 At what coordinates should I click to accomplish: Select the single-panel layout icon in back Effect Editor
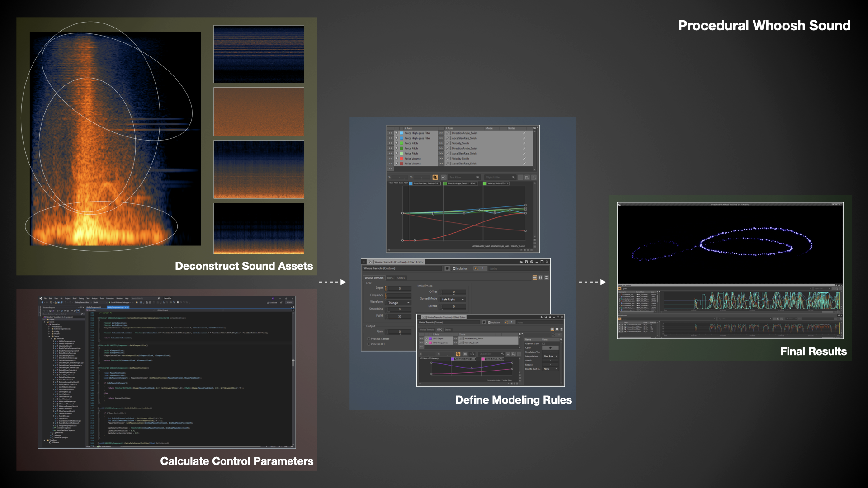pyautogui.click(x=535, y=277)
